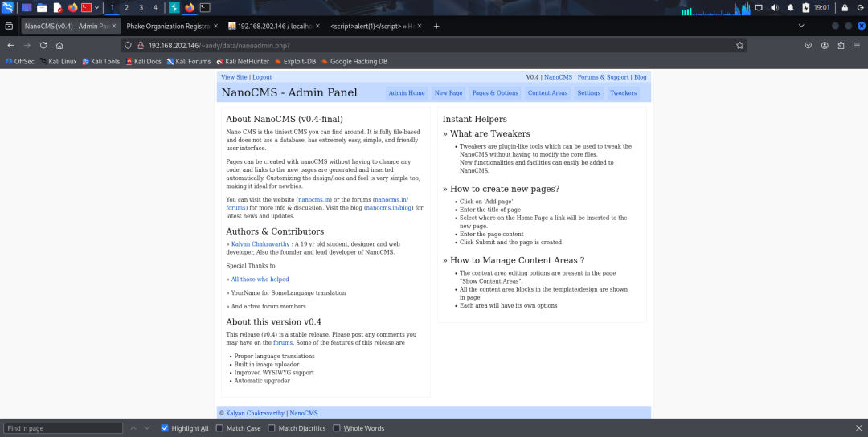Open Firefox View icon in the tab bar

[x=9, y=26]
